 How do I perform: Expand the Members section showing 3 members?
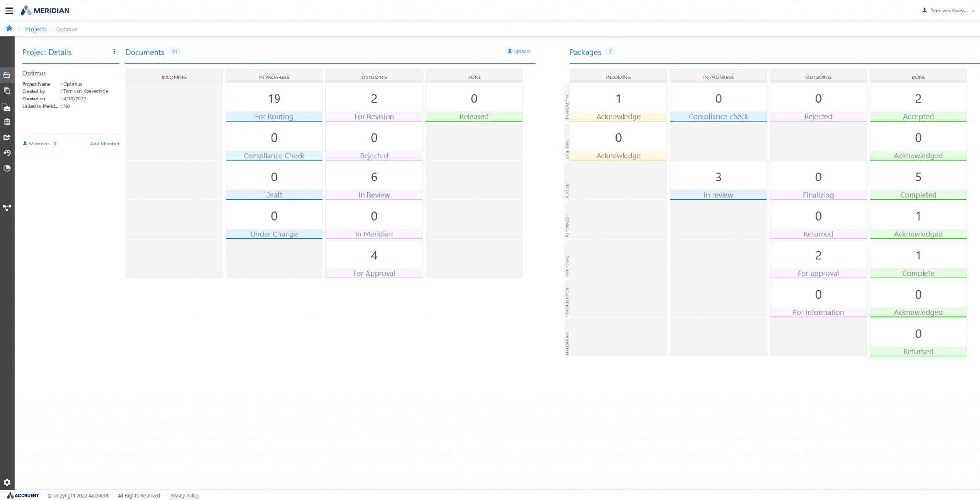[x=39, y=144]
